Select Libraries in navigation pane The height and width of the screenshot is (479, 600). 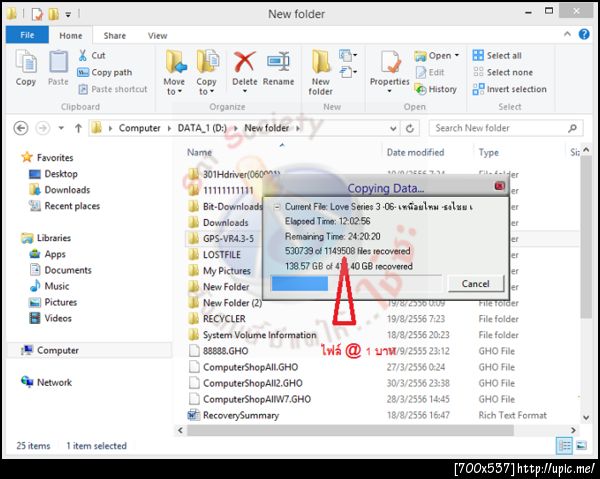46,238
